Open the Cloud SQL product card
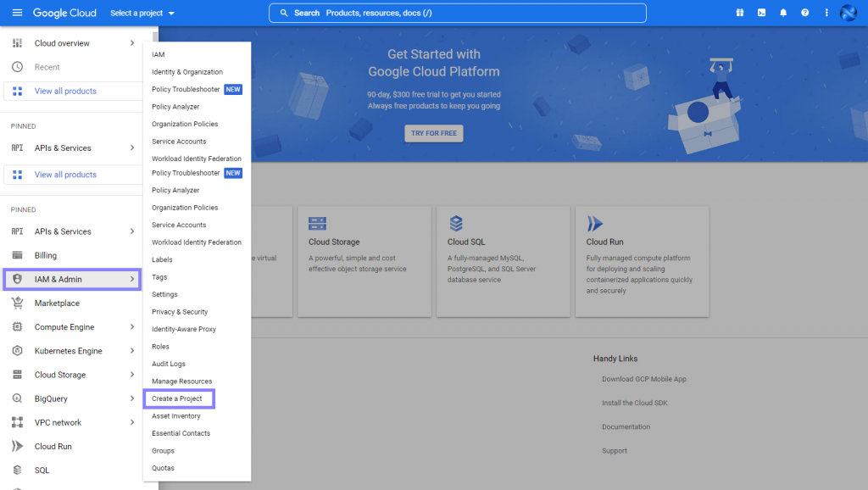The image size is (868, 490). pos(504,262)
